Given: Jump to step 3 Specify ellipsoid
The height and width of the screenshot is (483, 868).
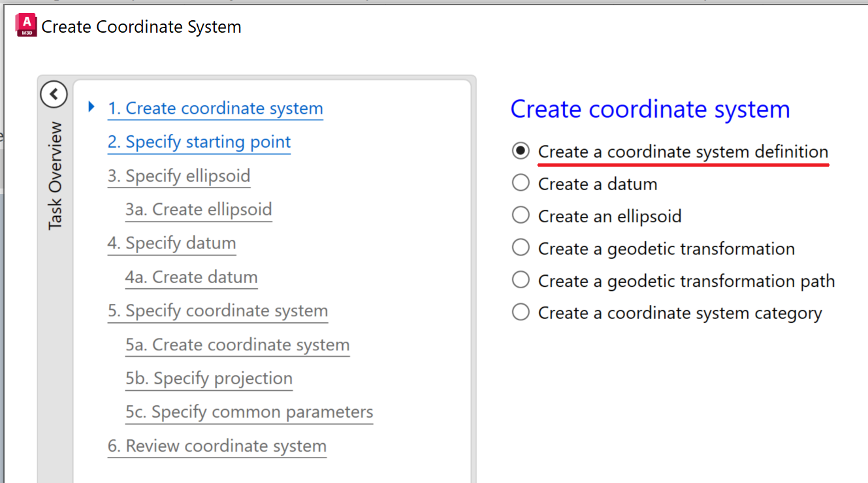Looking at the screenshot, I should click(x=179, y=176).
